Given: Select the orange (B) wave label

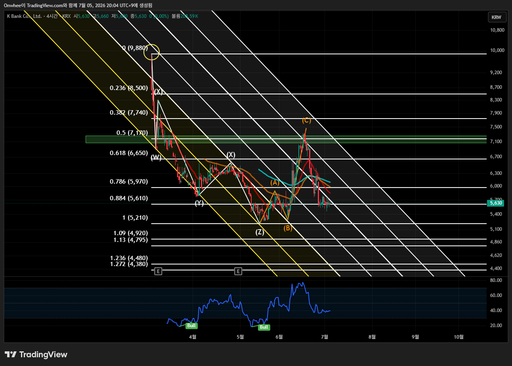Looking at the screenshot, I should [288, 228].
